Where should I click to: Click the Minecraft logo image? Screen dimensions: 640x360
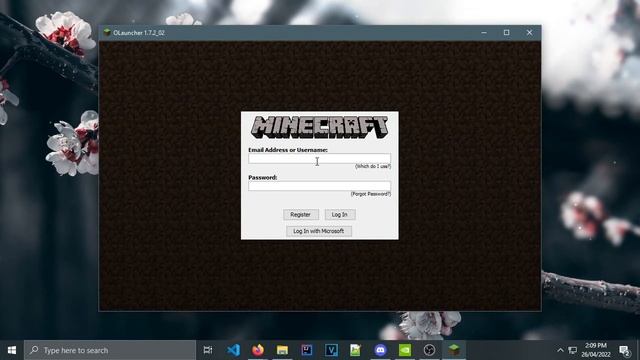point(319,127)
